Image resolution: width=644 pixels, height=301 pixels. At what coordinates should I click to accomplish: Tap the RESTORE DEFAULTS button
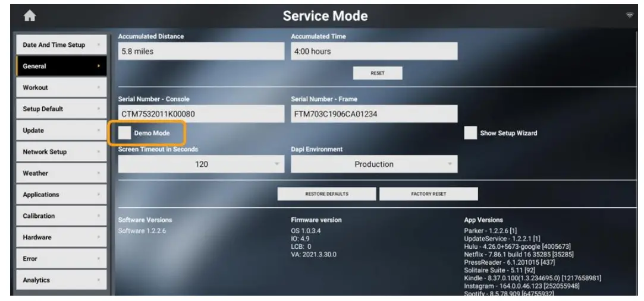click(x=326, y=194)
